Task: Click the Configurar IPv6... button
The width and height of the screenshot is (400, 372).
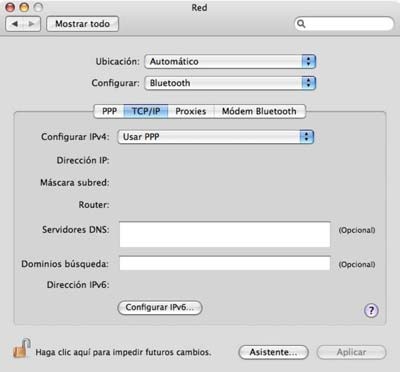Action: [160, 307]
